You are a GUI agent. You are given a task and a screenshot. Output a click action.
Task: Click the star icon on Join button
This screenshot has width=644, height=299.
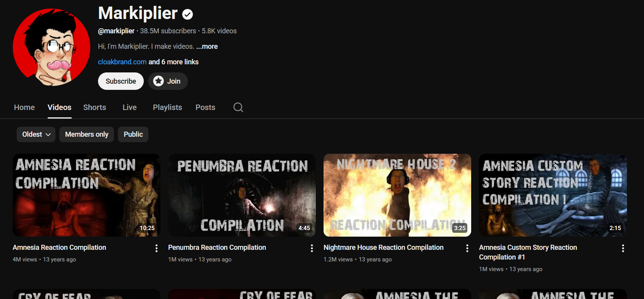[158, 81]
